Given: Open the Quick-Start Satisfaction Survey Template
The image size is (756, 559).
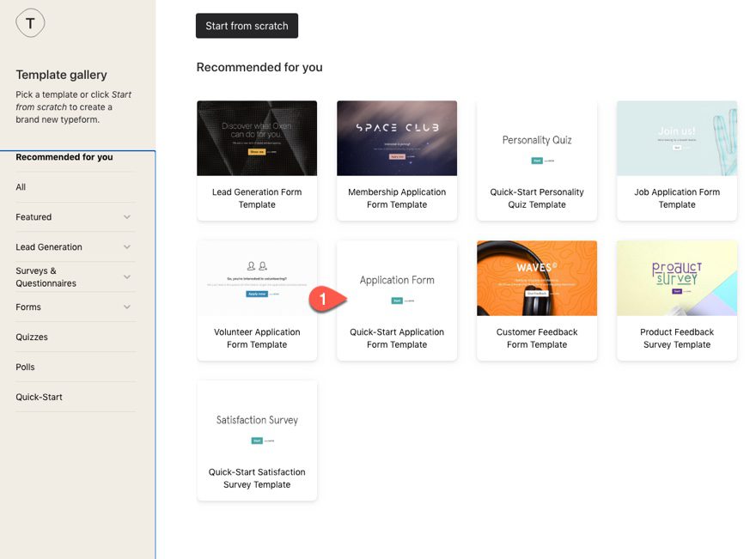Looking at the screenshot, I should click(x=257, y=440).
